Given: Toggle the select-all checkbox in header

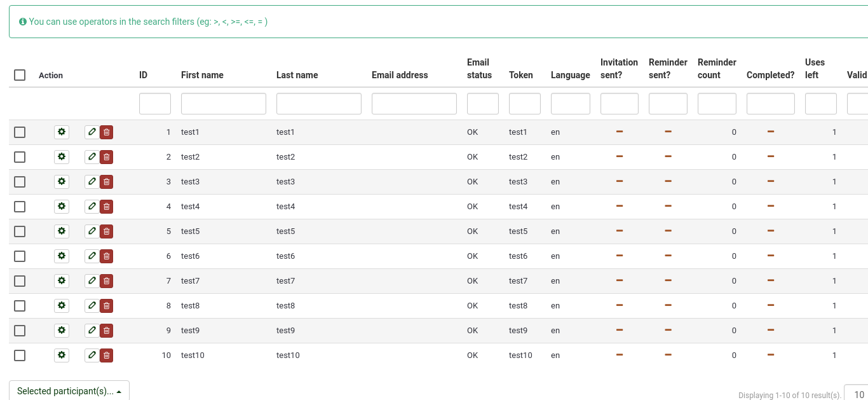Looking at the screenshot, I should pos(20,75).
